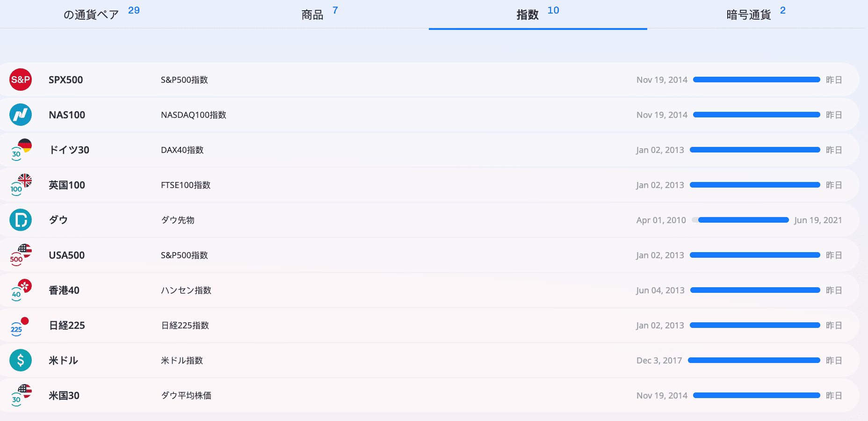The width and height of the screenshot is (868, 421).
Task: Click the Jun 04, 2013 start date
Action: (x=660, y=290)
